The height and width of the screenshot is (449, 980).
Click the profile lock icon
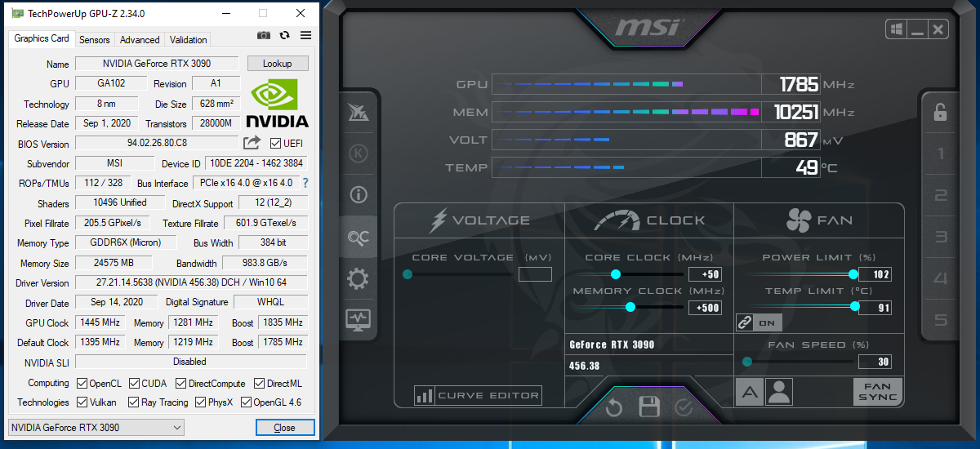pos(940,112)
